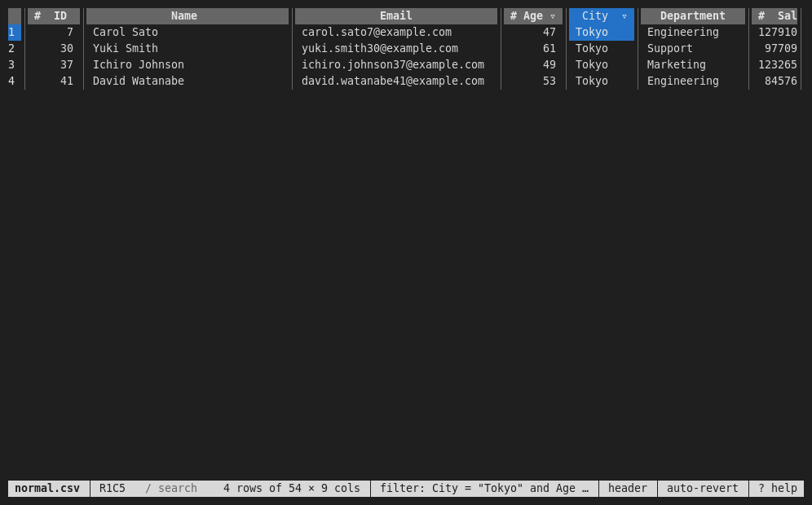Open the Age column filter arrow

(553, 16)
